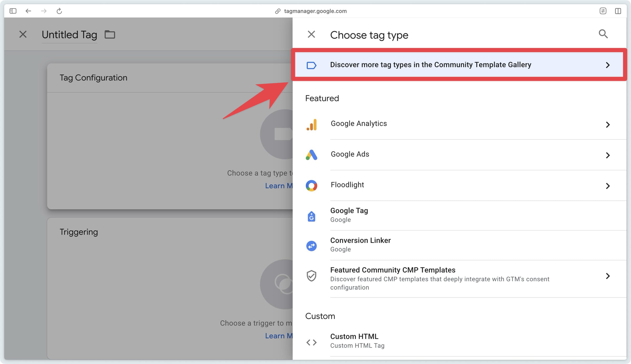Click the folder icon beside Untitled Tag
Image resolution: width=631 pixels, height=364 pixels.
pos(110,34)
